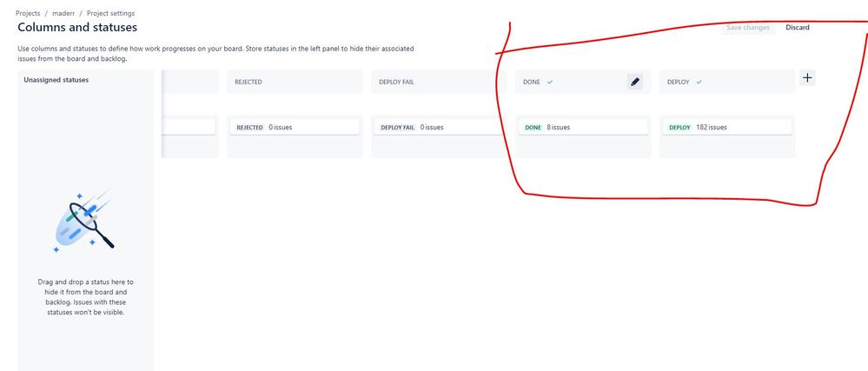
Task: Select the DEPLOY FAIL column header
Action: click(439, 82)
